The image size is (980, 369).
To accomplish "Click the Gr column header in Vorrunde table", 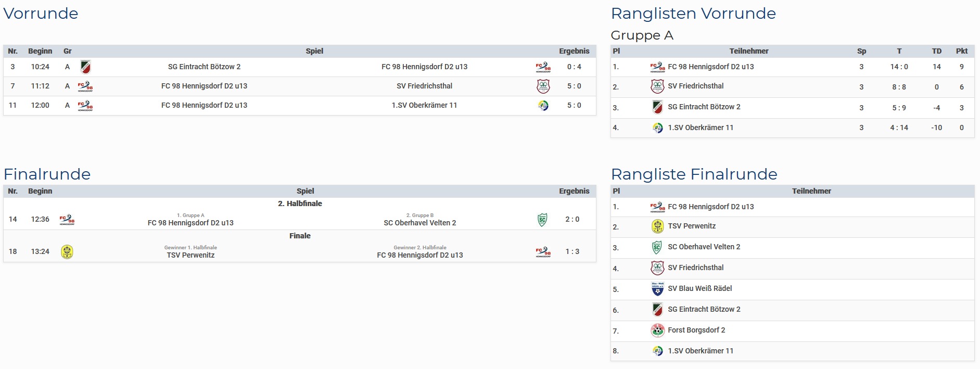I will (67, 51).
